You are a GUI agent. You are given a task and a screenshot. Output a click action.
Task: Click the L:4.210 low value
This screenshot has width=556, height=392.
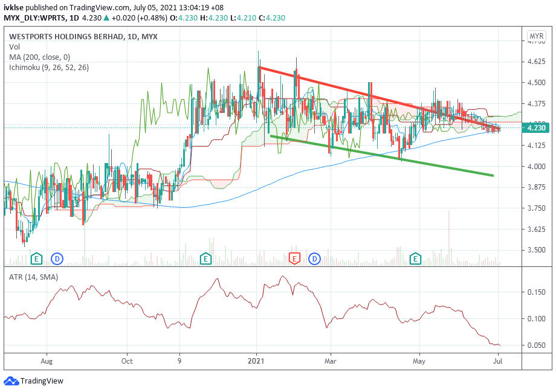click(243, 18)
